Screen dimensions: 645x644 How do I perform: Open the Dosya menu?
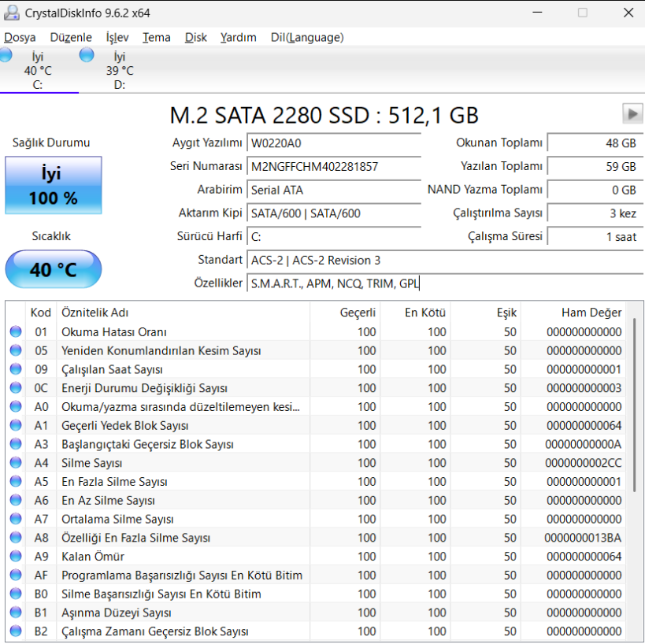[20, 38]
